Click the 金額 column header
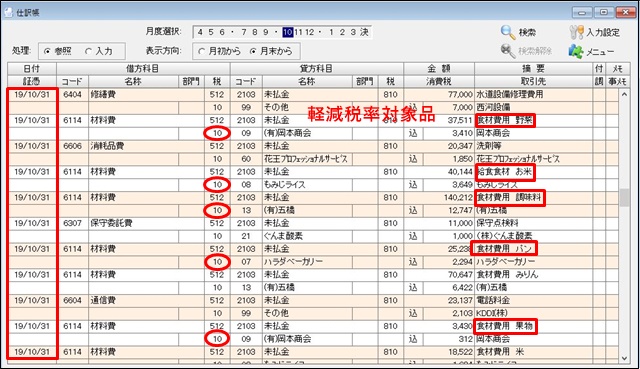 (439, 69)
